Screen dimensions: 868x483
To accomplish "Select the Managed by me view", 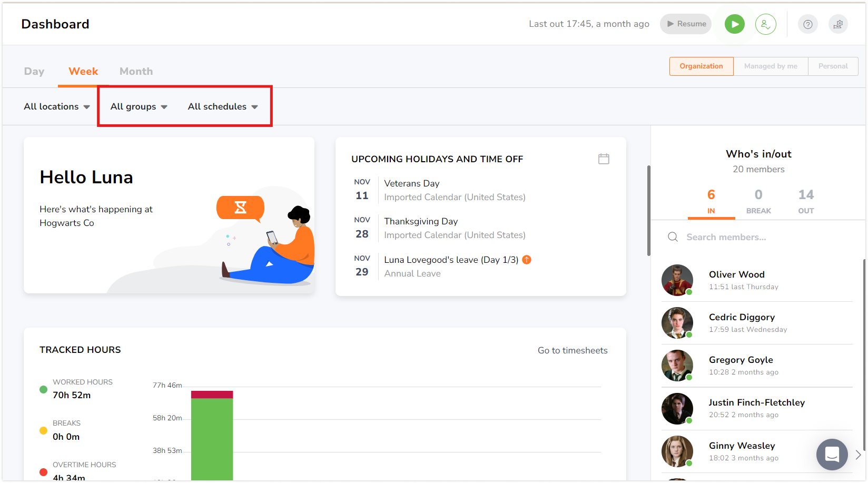I will [771, 66].
